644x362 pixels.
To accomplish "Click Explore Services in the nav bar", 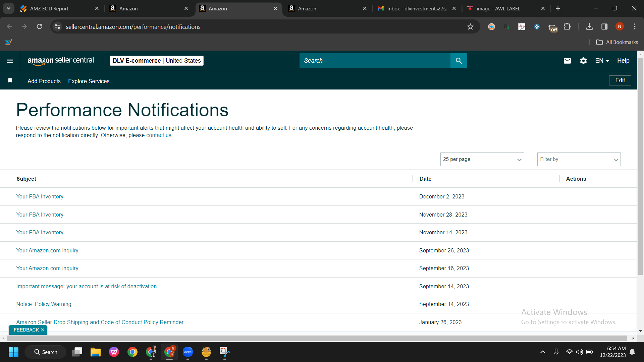I will pos(89,81).
